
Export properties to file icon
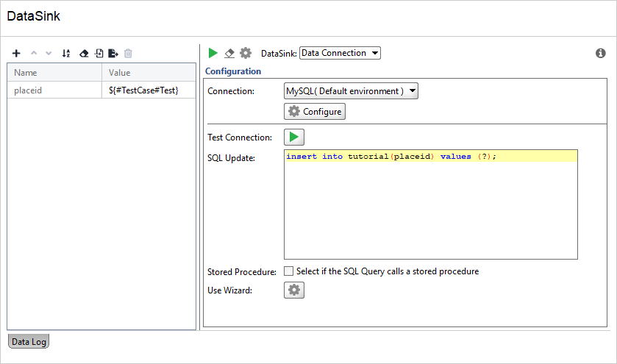tap(113, 53)
